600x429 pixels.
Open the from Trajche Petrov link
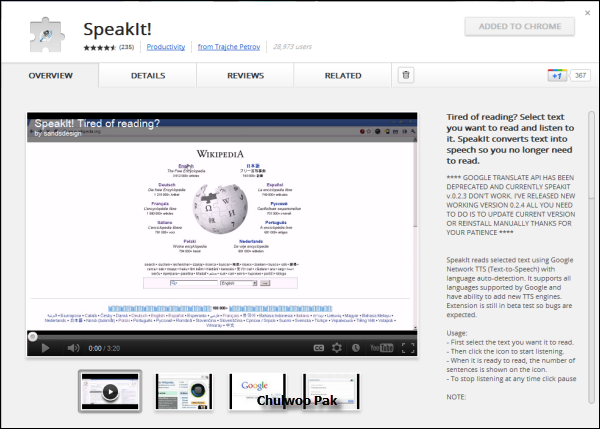click(x=229, y=47)
